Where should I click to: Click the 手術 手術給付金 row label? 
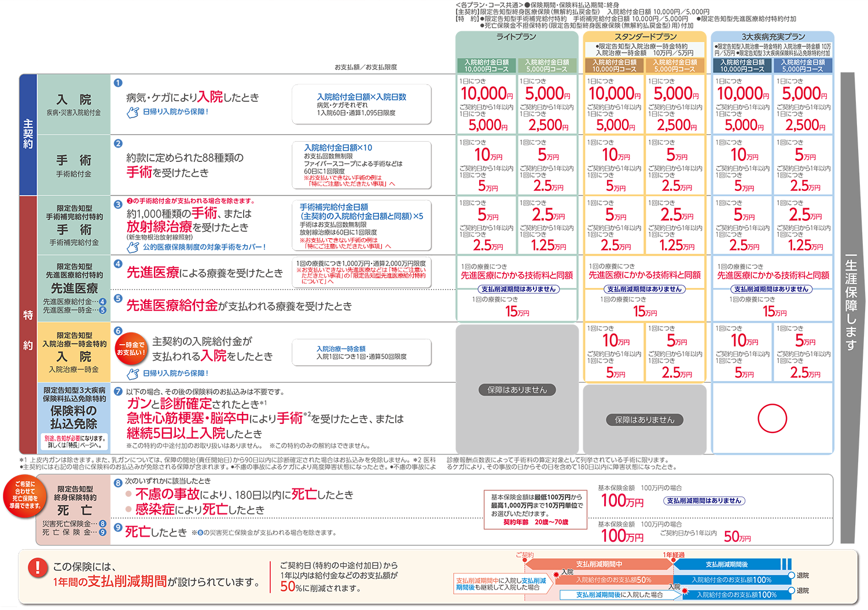click(x=73, y=165)
